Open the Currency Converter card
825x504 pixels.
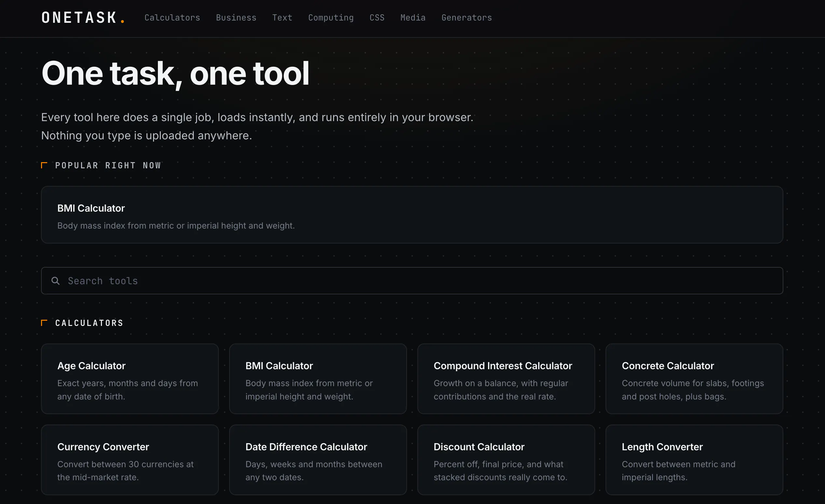coord(130,460)
